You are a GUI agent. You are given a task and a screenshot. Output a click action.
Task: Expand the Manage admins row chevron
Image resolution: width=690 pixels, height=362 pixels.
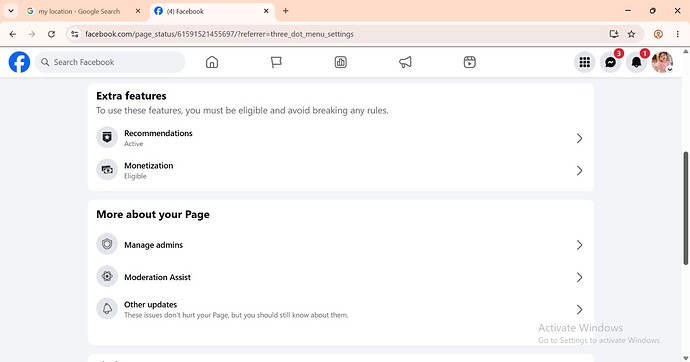coord(580,245)
